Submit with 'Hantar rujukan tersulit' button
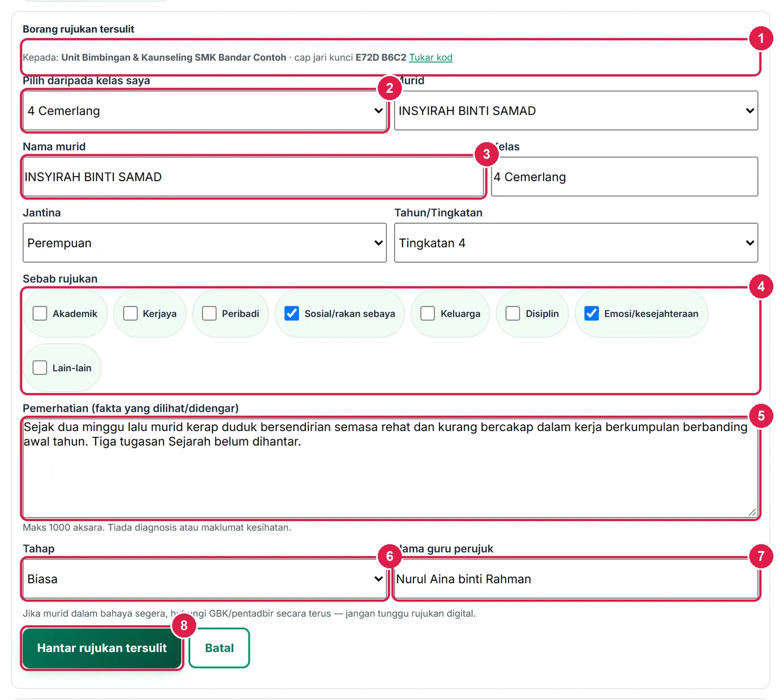Image resolution: width=781 pixels, height=700 pixels. (x=102, y=648)
